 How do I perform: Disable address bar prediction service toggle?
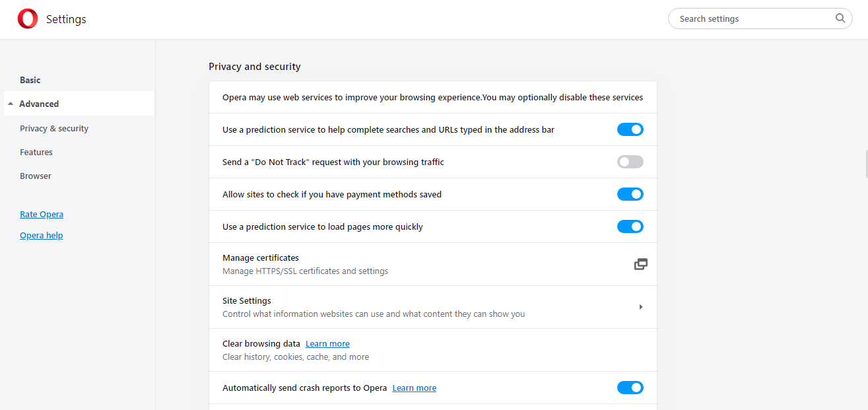point(630,129)
